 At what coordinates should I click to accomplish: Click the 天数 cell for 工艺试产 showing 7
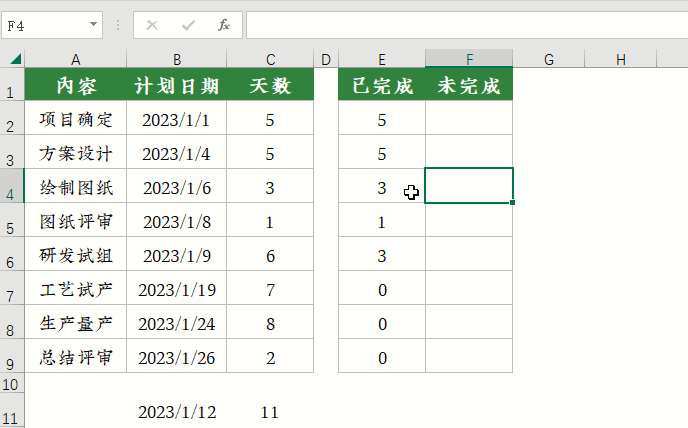point(270,288)
